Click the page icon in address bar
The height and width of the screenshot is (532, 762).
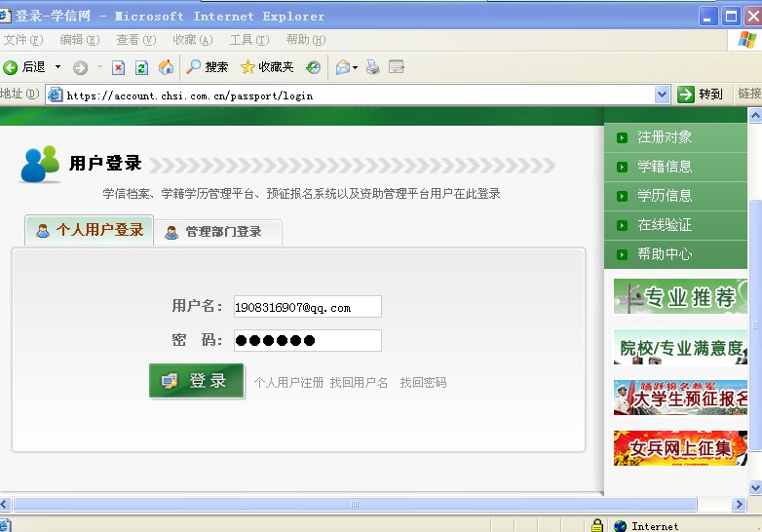(x=55, y=95)
